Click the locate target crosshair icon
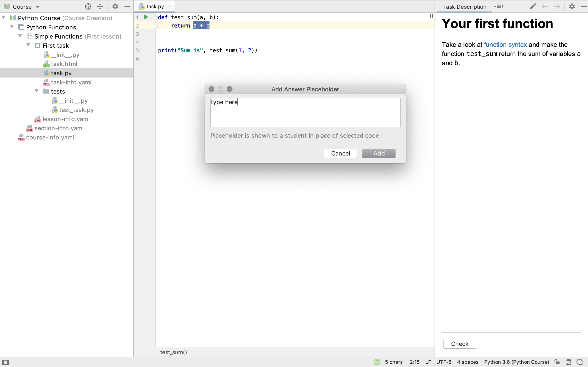Viewport: 588px width, 367px height. pyautogui.click(x=88, y=7)
